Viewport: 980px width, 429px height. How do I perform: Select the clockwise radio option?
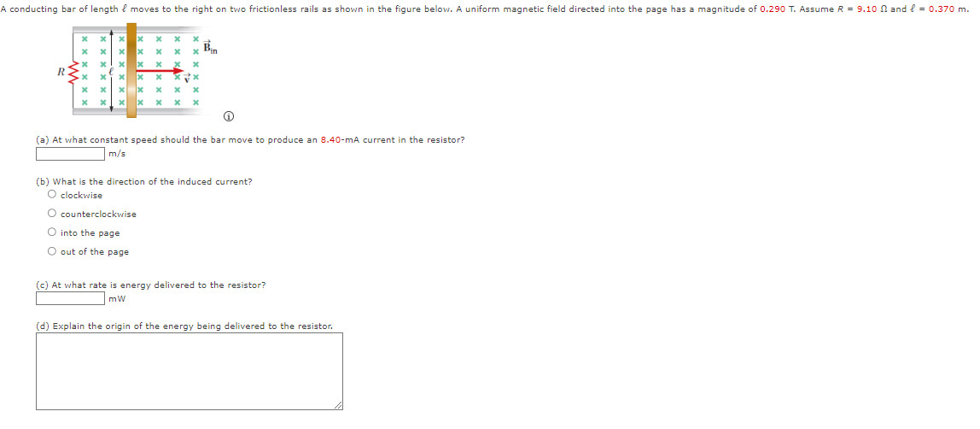coord(51,195)
